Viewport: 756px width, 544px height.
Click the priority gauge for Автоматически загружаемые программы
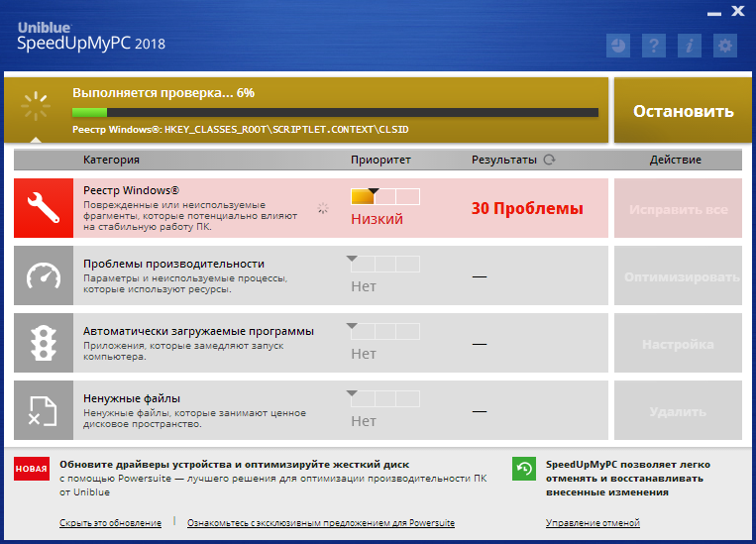click(x=383, y=331)
